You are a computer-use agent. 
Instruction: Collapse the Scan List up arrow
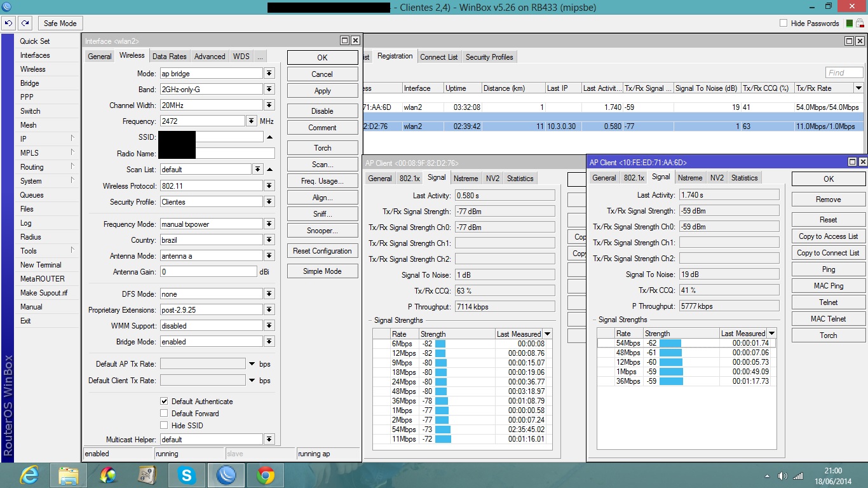tap(269, 170)
